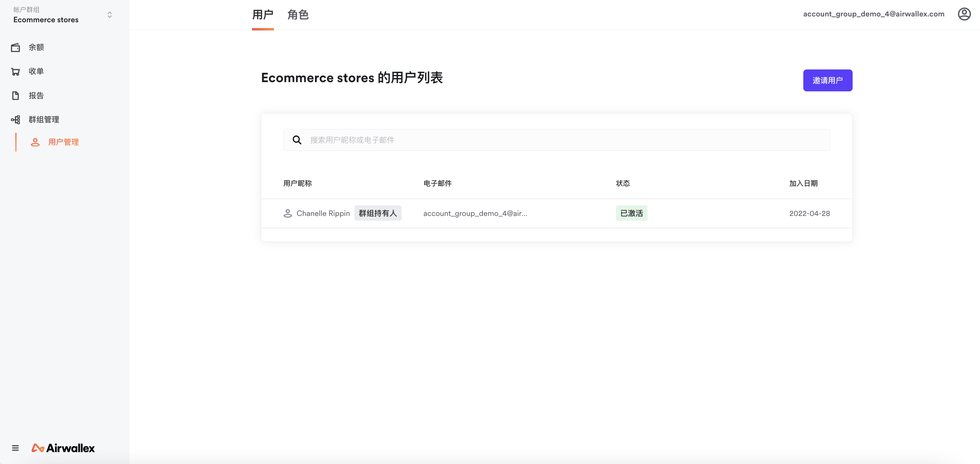Image resolution: width=980 pixels, height=464 pixels.
Task: Switch to the 角色 tab
Action: [298, 15]
